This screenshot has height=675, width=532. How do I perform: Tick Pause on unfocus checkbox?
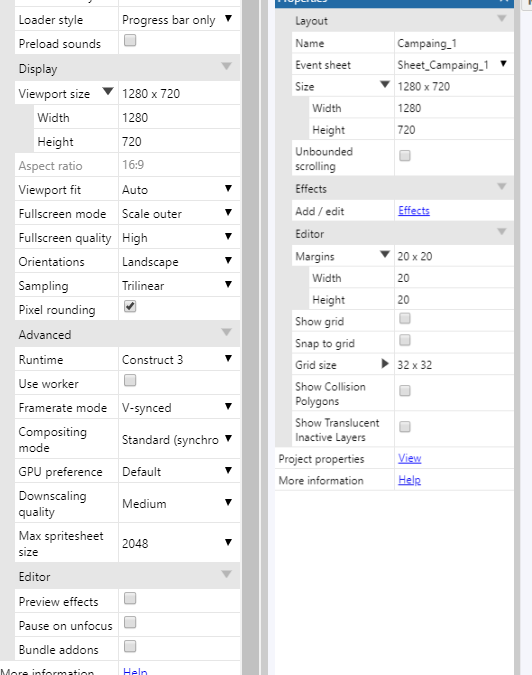pyautogui.click(x=130, y=622)
